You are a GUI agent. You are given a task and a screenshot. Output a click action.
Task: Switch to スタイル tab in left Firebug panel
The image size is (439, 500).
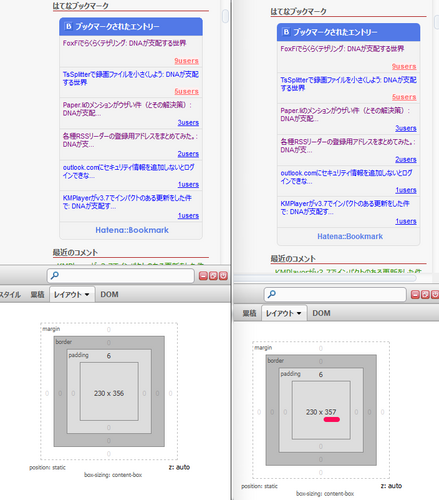pyautogui.click(x=10, y=295)
